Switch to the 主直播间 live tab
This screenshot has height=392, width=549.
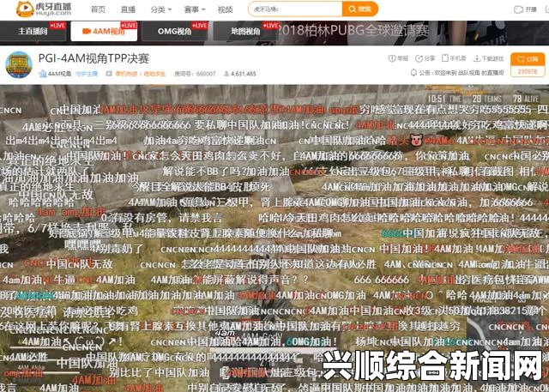coord(33,32)
